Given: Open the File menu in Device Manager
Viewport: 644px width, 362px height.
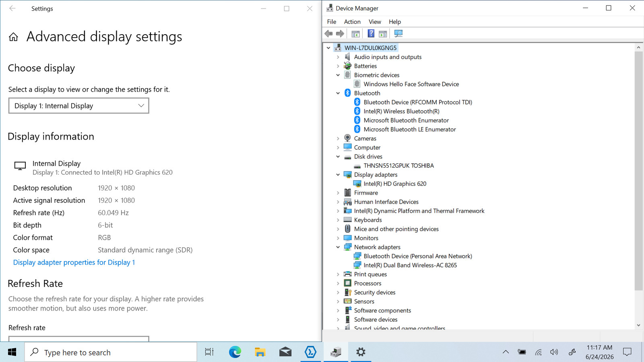Looking at the screenshot, I should tap(332, 22).
